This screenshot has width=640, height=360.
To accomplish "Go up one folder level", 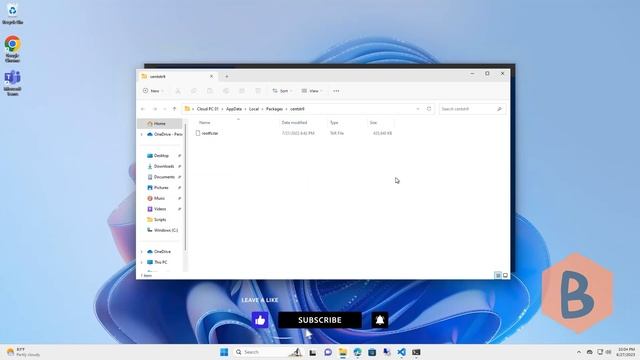I will [x=175, y=109].
